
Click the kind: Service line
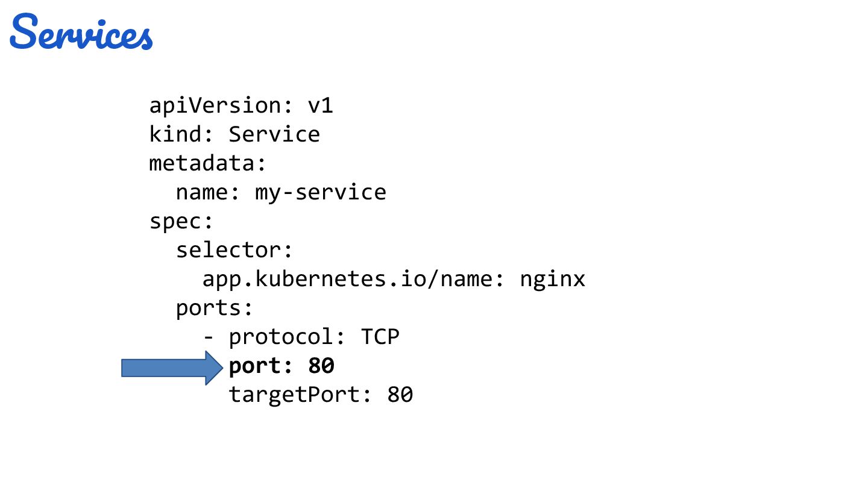pyautogui.click(x=234, y=134)
